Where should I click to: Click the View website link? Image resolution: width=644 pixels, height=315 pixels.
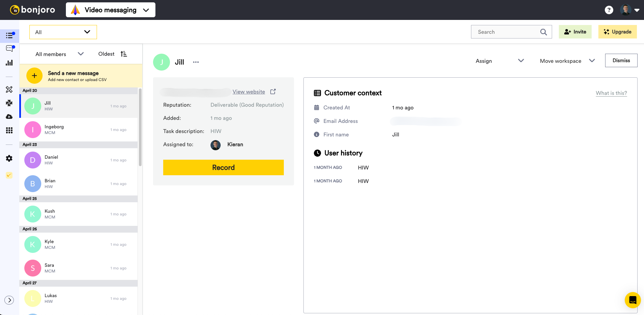[249, 92]
